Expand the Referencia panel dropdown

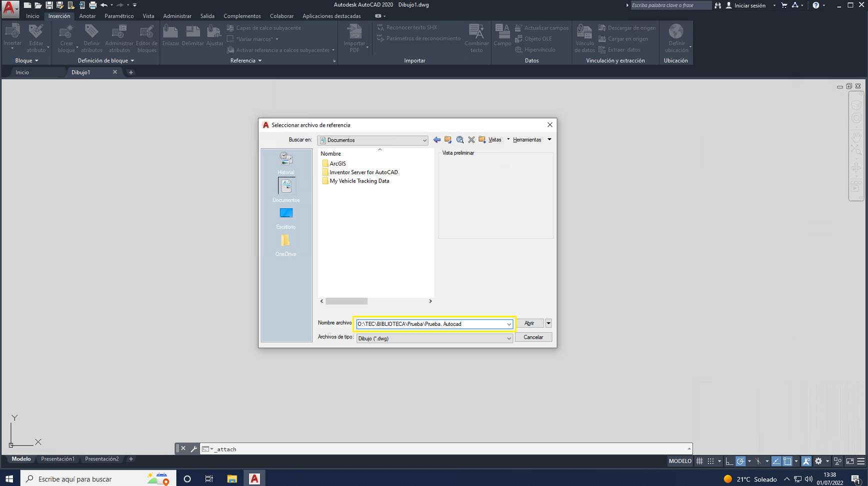tap(246, 61)
